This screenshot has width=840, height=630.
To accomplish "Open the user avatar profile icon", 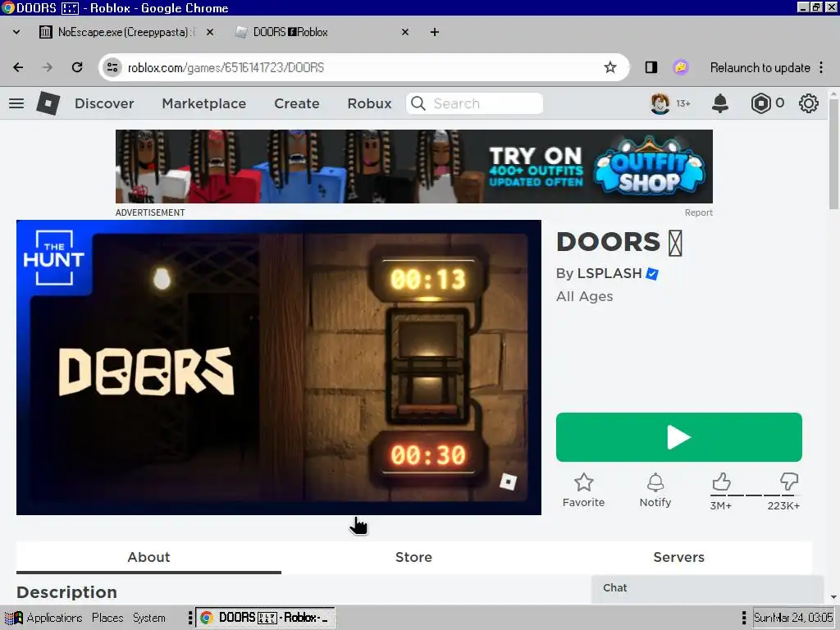I will click(660, 103).
